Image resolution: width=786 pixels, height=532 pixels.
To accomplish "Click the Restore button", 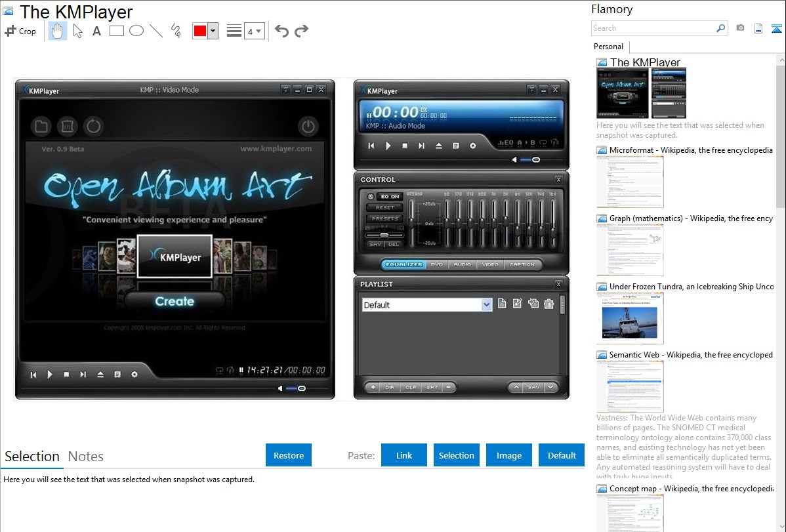I will [289, 455].
